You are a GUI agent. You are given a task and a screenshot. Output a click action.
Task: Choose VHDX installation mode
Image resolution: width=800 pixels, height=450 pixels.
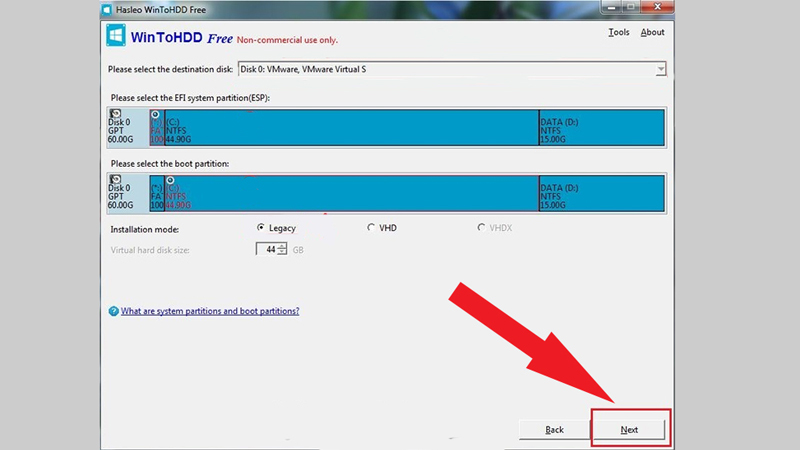tap(481, 228)
